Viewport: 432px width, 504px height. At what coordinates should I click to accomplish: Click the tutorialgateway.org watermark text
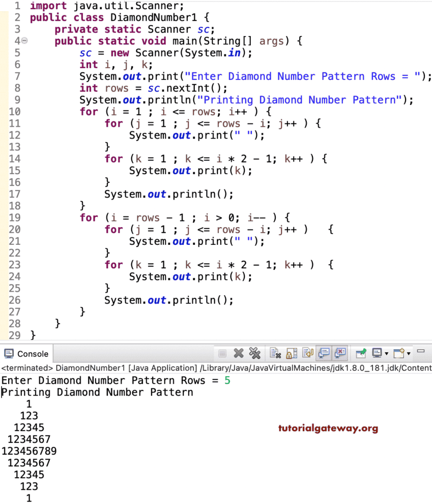pos(328,428)
